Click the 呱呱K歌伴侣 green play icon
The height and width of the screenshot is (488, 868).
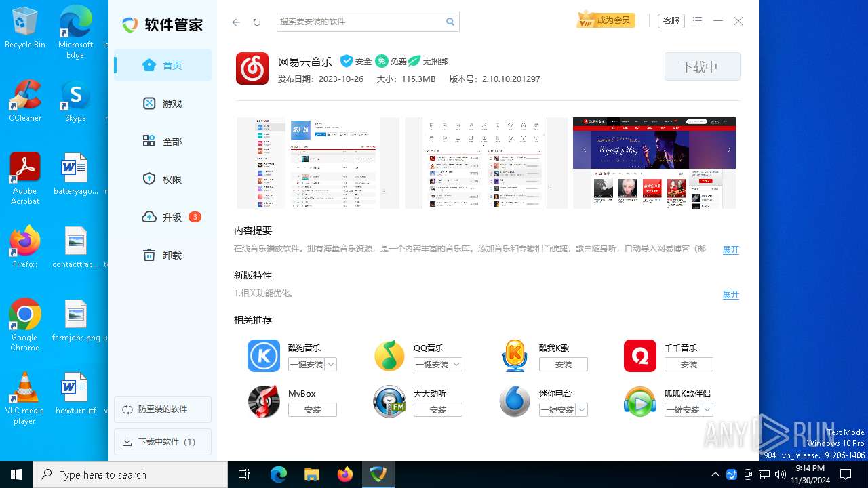(640, 401)
